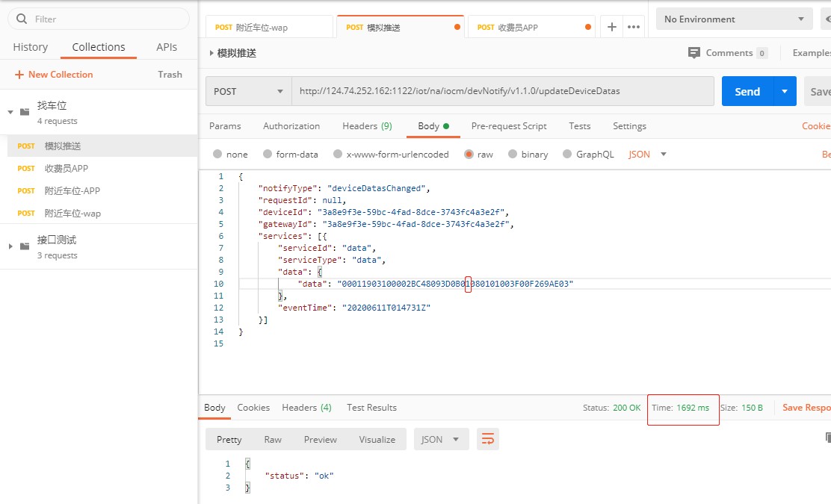Click the request URL input field
831x504 pixels.
502,91
